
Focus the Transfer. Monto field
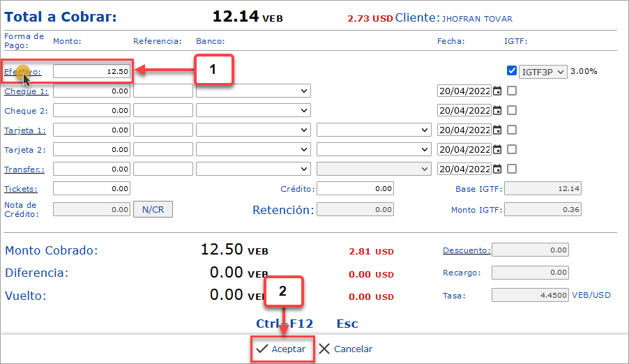[x=91, y=169]
